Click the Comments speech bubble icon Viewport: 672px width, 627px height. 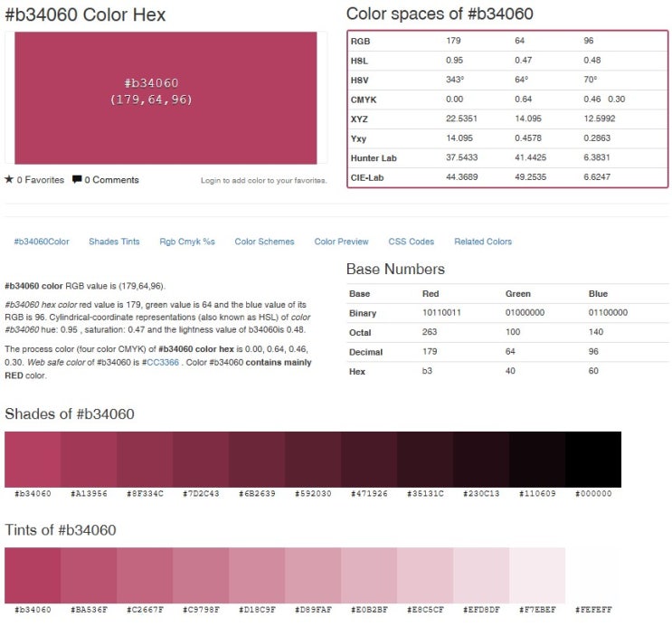pyautogui.click(x=77, y=179)
